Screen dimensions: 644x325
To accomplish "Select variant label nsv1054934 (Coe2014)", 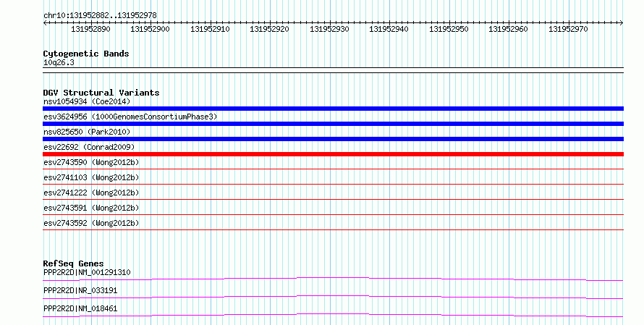I will click(x=87, y=101).
